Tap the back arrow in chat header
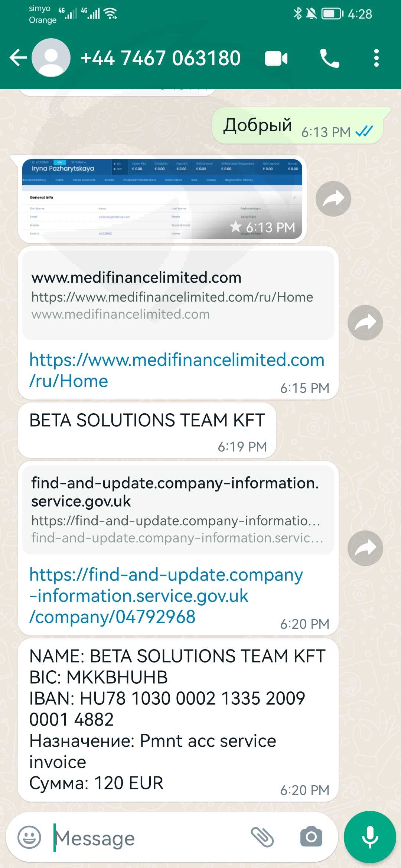Viewport: 401px width, 868px height. (x=18, y=58)
